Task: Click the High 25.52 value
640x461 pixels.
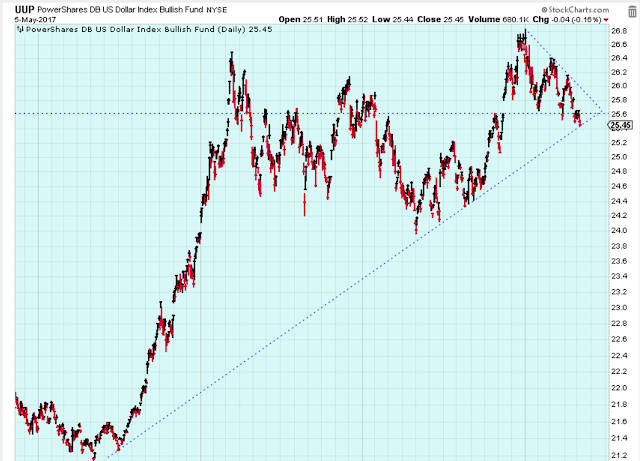Action: point(347,20)
